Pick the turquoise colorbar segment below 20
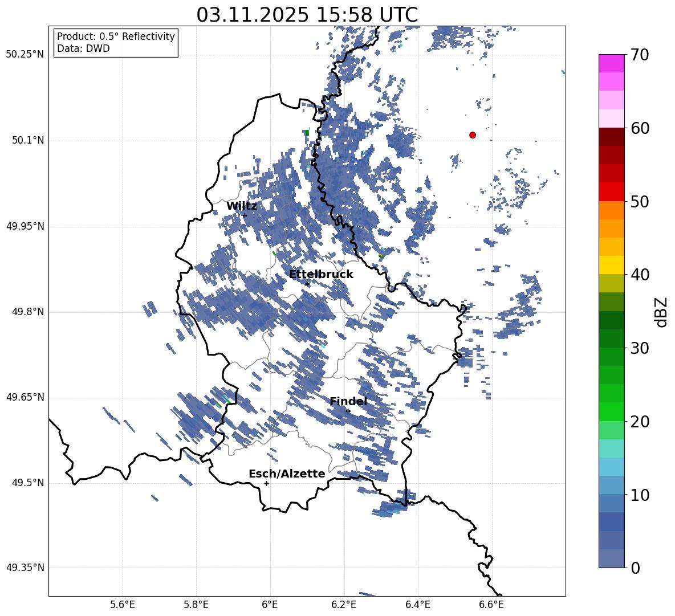This screenshot has height=616, width=675. pos(612,448)
